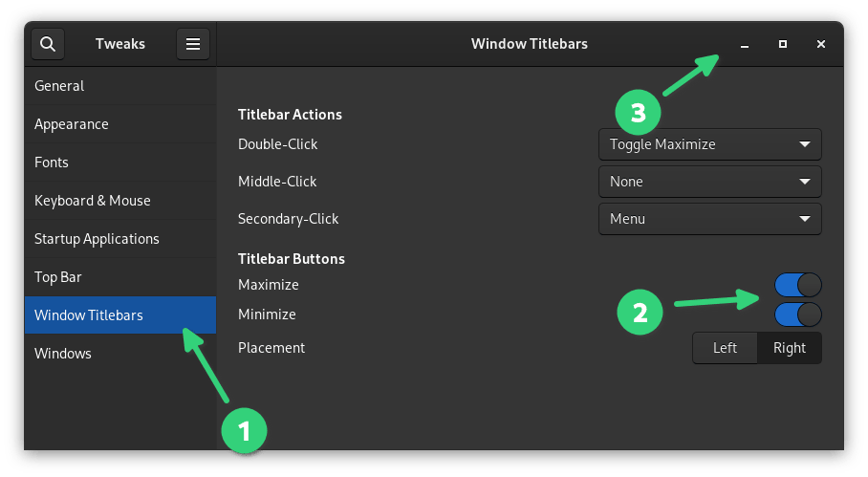Show the Top Bar settings
This screenshot has height=477, width=868.
58,277
